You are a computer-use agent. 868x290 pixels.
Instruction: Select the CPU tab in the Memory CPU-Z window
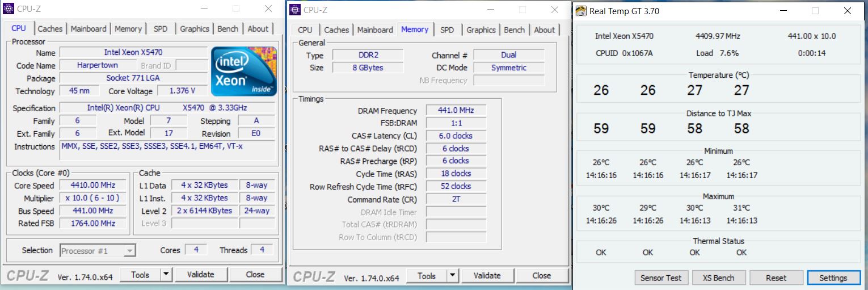(x=305, y=30)
